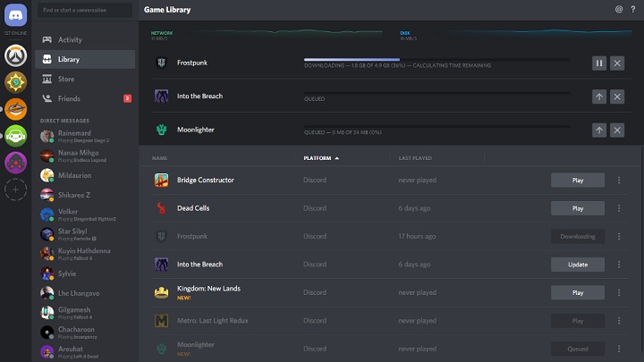Open direct message with Areuhat

coord(85,352)
